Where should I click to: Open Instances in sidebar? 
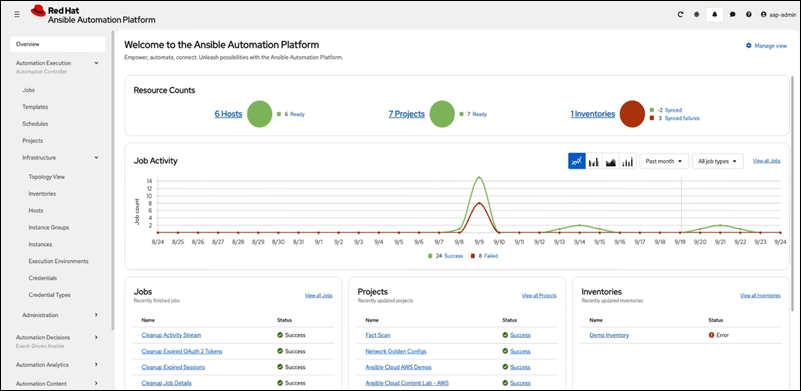click(x=40, y=244)
